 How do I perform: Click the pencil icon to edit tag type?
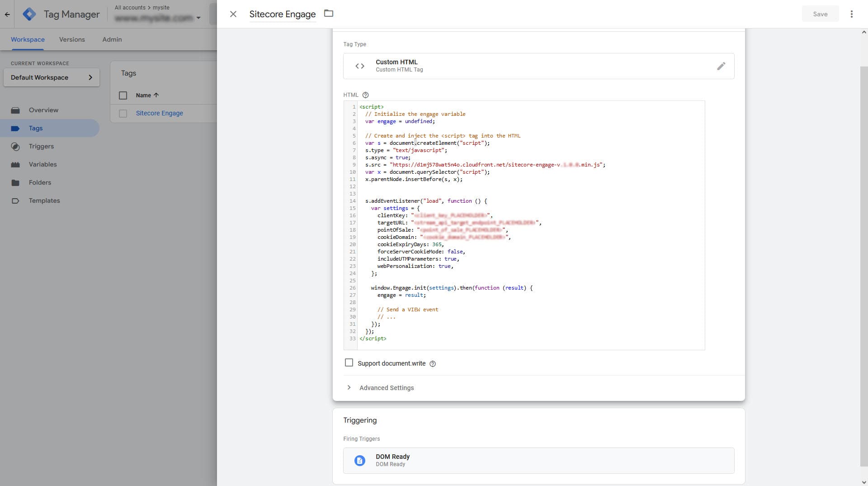(x=721, y=66)
